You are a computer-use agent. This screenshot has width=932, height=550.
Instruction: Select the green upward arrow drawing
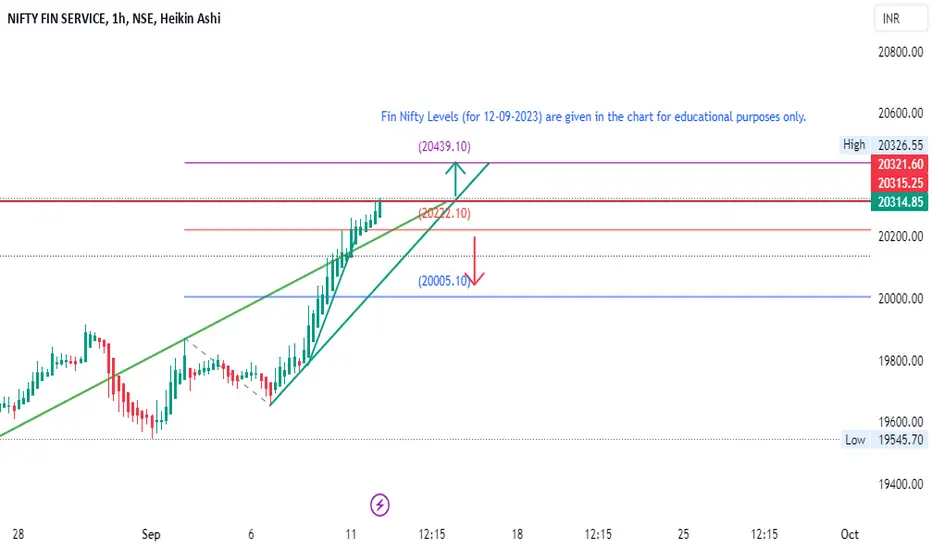(455, 179)
